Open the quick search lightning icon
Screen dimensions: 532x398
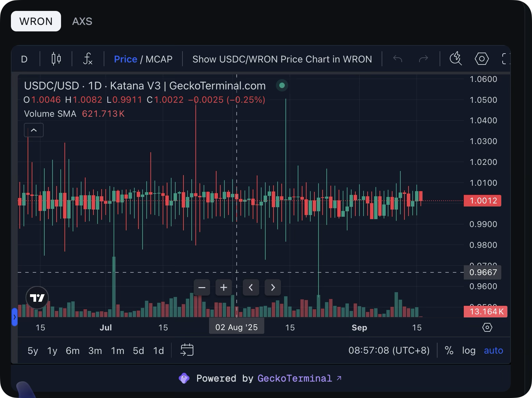click(456, 59)
